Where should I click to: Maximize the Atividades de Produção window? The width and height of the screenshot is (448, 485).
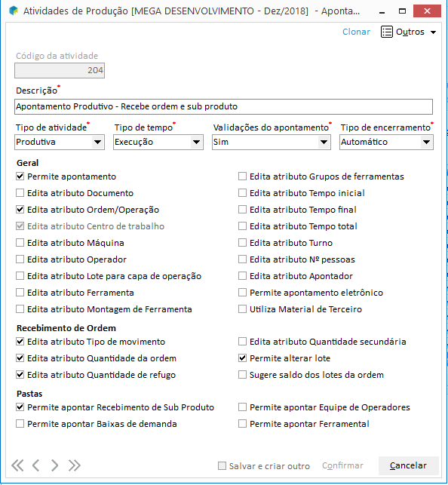[x=402, y=11]
